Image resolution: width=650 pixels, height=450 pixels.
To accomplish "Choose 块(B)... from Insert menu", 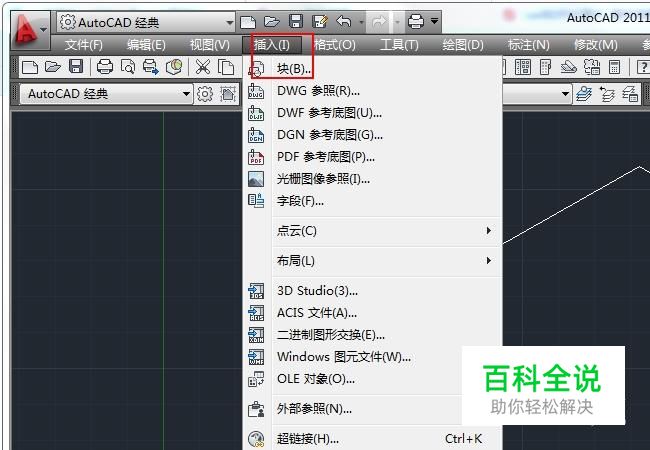I will [x=374, y=68].
